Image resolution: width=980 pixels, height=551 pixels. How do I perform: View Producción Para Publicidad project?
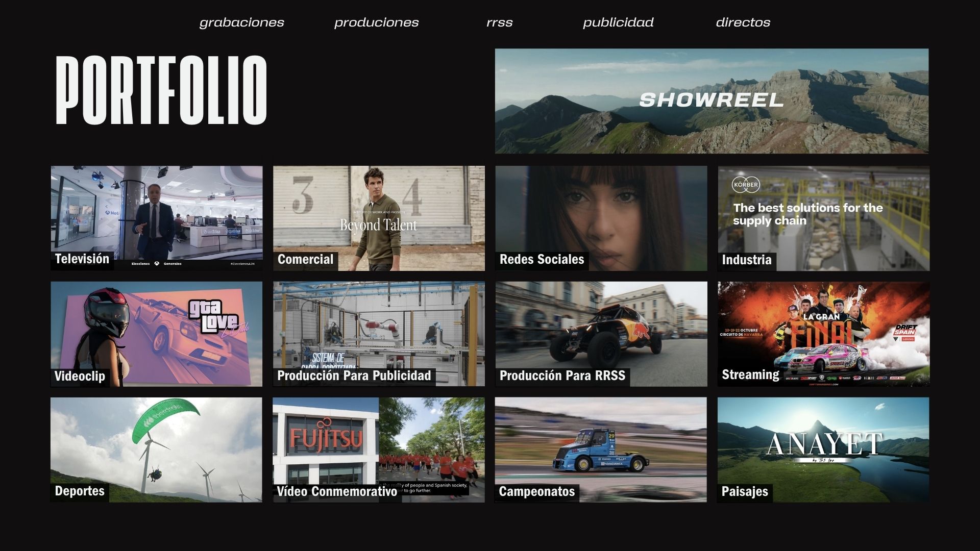pyautogui.click(x=378, y=334)
